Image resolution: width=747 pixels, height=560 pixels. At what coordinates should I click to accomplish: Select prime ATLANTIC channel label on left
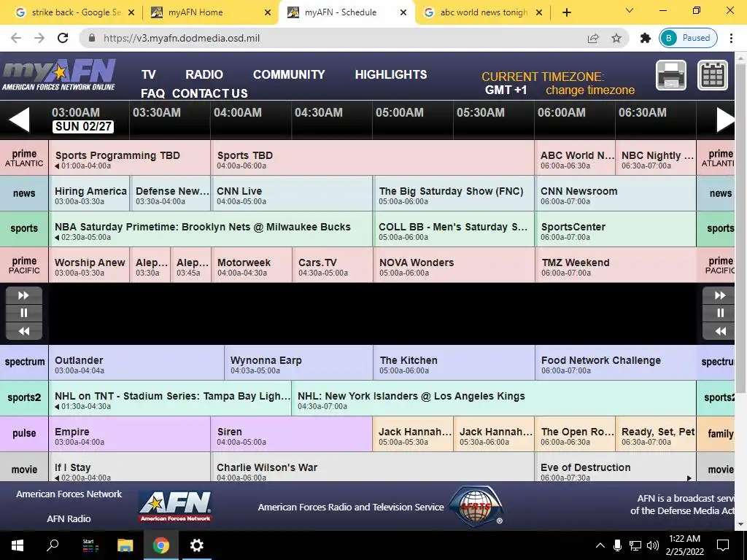tap(24, 157)
